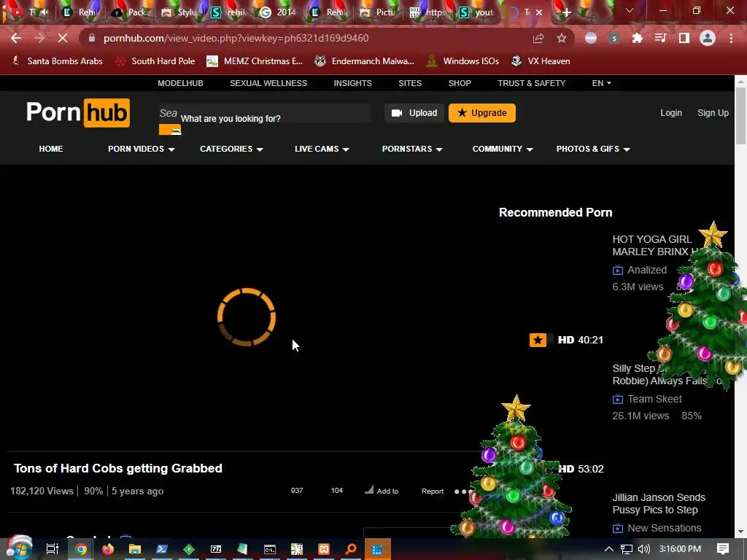Open Chrome from the taskbar
Image resolution: width=747 pixels, height=560 pixels.
(x=81, y=549)
